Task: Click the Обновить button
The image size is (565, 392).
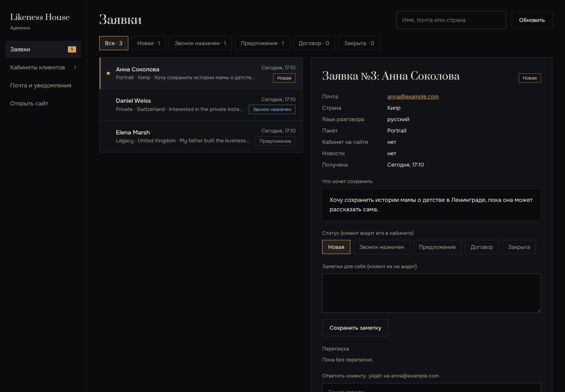Action: pyautogui.click(x=532, y=20)
